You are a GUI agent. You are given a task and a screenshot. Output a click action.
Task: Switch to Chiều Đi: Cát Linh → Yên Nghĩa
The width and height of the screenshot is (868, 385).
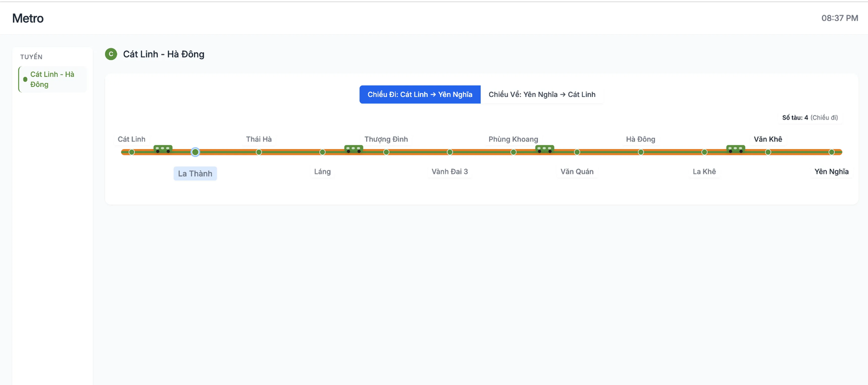420,95
